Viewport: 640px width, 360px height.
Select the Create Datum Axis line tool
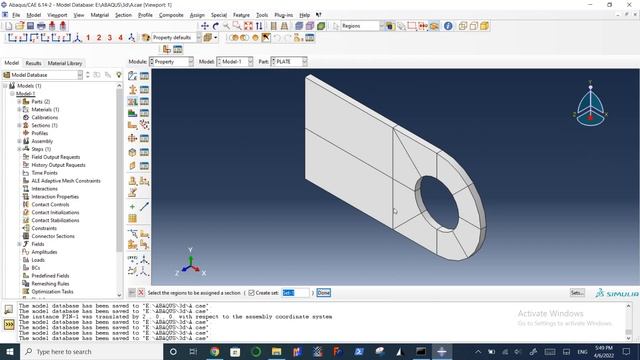[144, 207]
